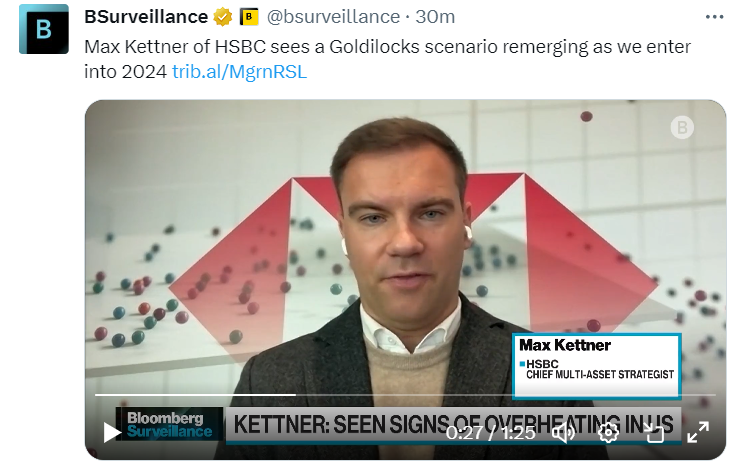Open the BSurveillance display name
Image resolution: width=744 pixels, height=464 pixels.
tap(146, 17)
